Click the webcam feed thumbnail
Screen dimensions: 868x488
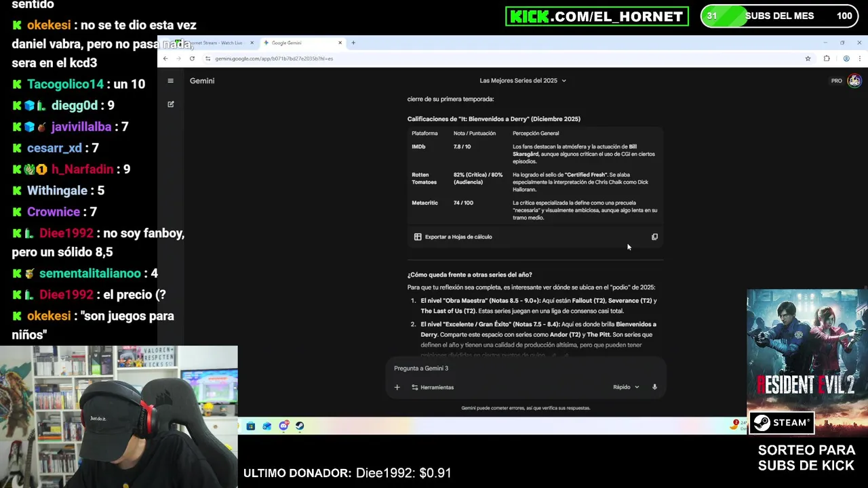coord(119,417)
